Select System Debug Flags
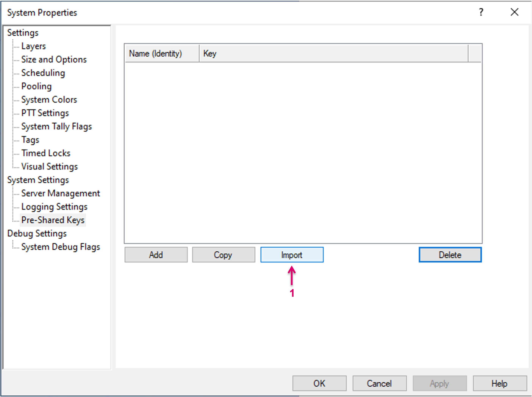The height and width of the screenshot is (397, 532). (60, 247)
